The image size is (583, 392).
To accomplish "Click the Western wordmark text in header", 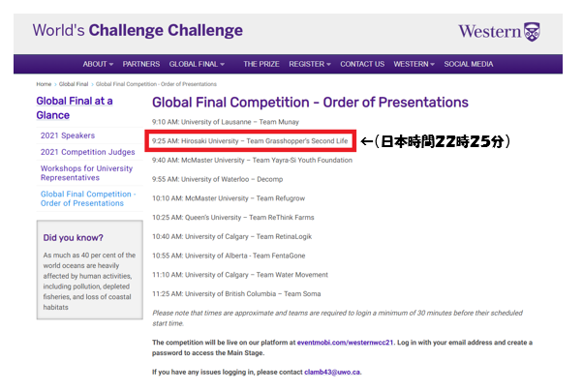I will (x=489, y=32).
